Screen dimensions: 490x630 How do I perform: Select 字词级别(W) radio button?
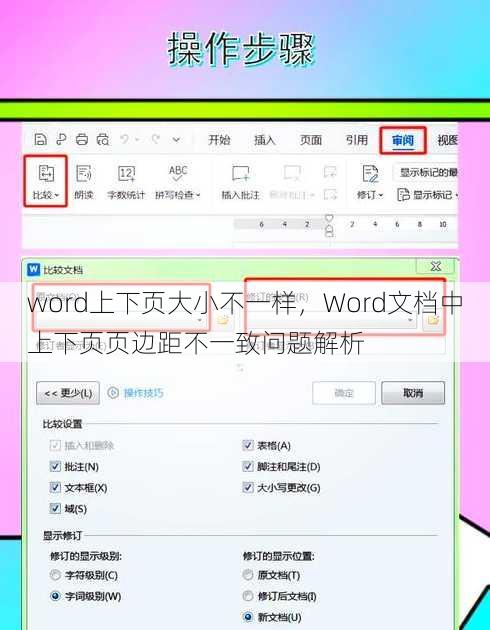coord(55,596)
